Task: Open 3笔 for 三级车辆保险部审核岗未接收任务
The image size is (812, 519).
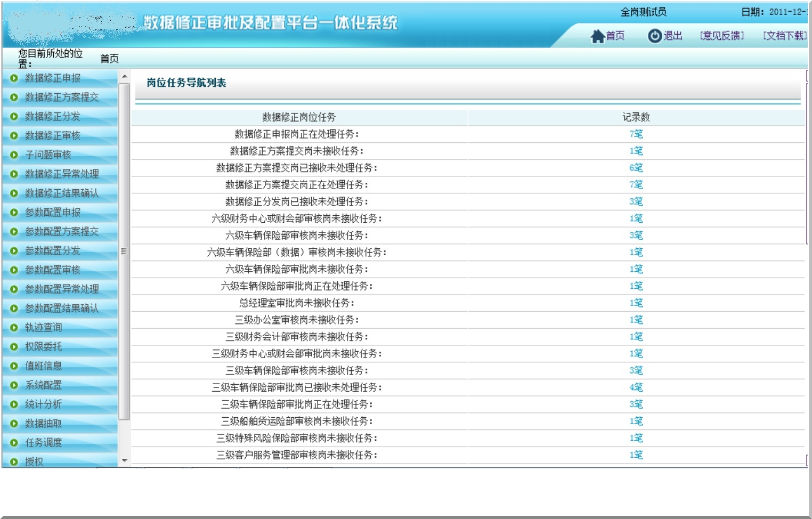Action: [x=636, y=370]
